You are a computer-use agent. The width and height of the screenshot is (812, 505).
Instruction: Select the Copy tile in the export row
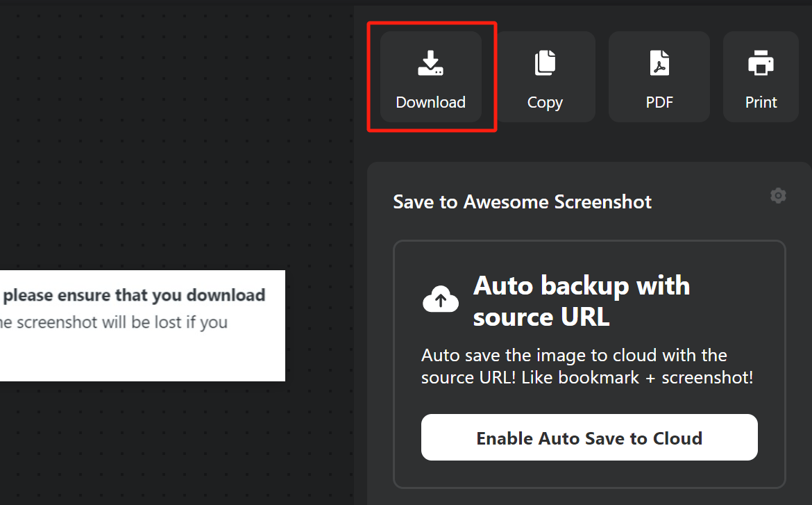(545, 76)
